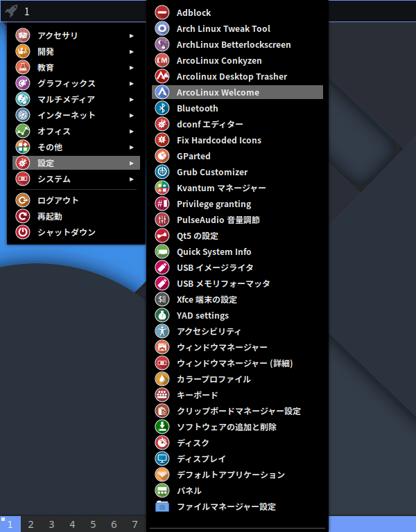Open Arch Linux Tweak Tool icon
The width and height of the screenshot is (416, 532).
click(162, 28)
